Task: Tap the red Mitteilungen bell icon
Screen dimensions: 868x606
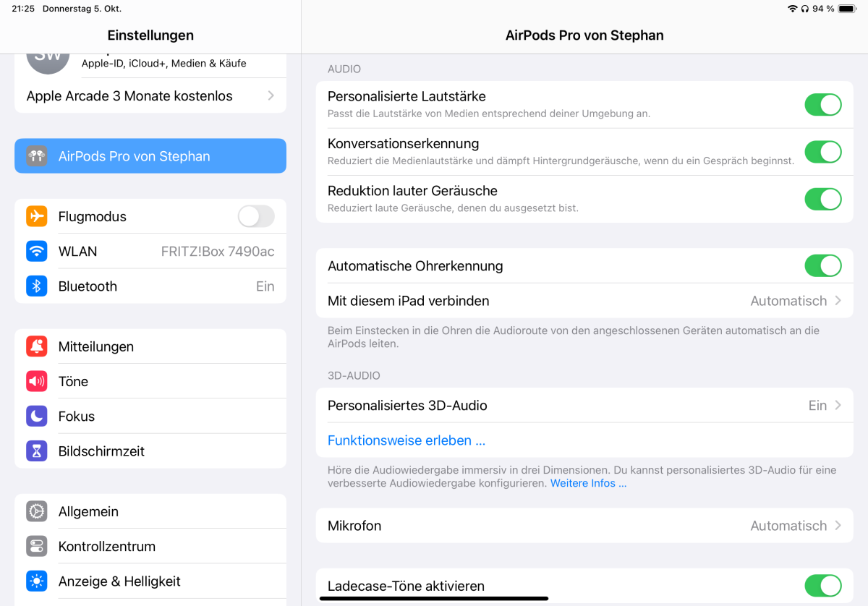Action: 37,346
